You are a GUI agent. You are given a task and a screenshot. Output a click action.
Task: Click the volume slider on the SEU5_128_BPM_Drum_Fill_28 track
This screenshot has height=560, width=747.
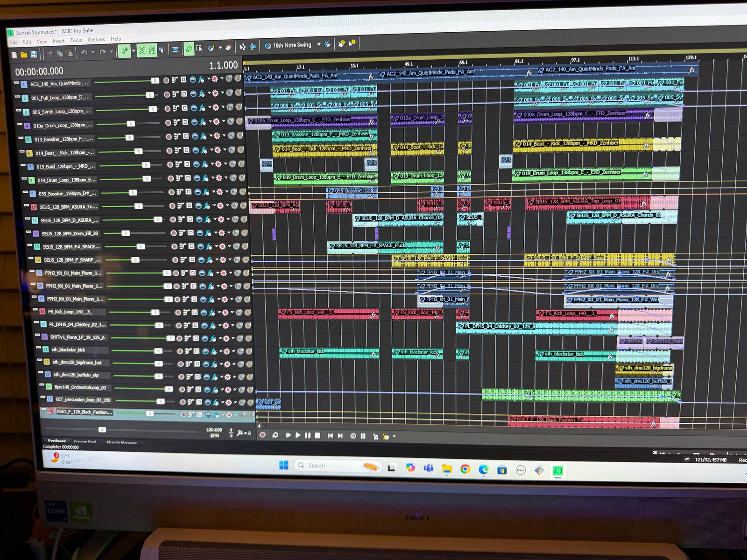point(126,233)
